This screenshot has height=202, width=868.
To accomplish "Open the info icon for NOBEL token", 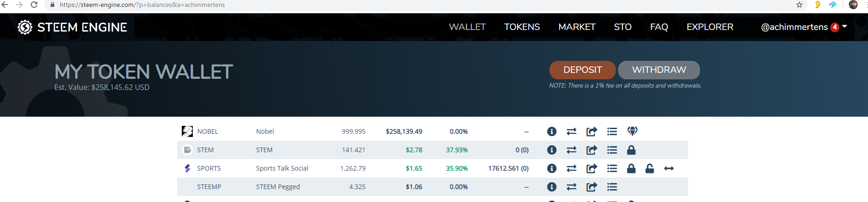I will 551,131.
